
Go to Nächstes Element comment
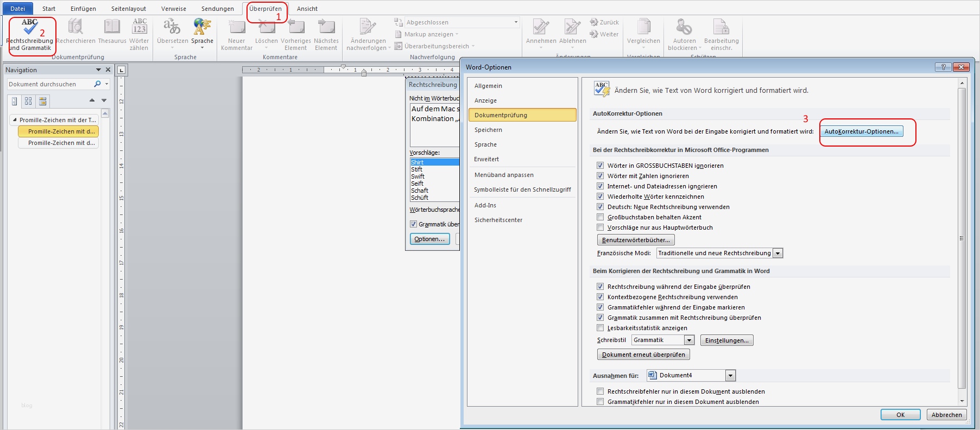pyautogui.click(x=326, y=27)
